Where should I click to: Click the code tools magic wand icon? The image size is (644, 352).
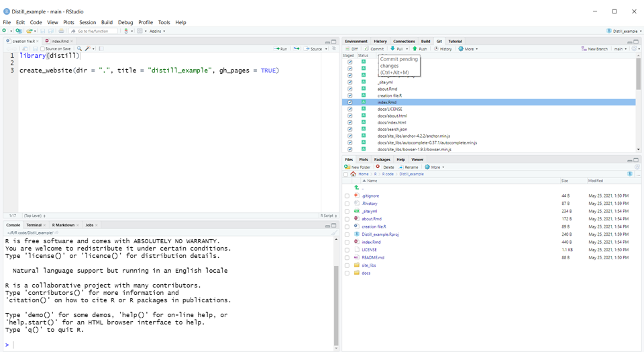pyautogui.click(x=87, y=48)
